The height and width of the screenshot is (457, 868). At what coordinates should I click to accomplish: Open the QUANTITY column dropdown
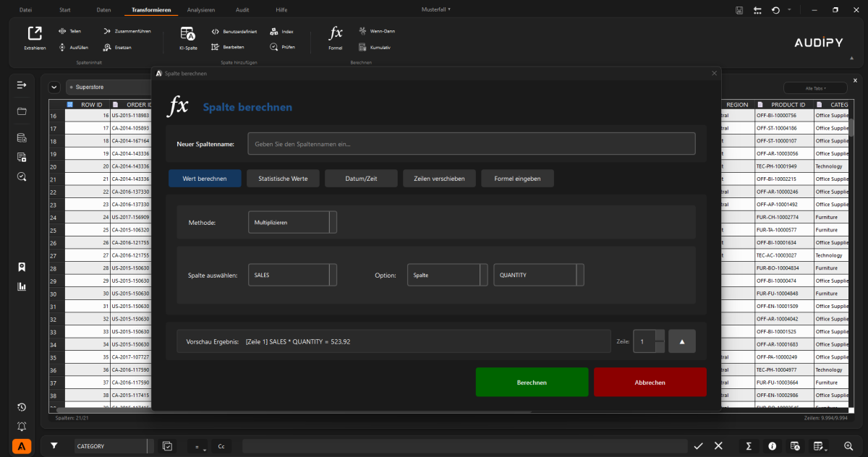pyautogui.click(x=538, y=275)
